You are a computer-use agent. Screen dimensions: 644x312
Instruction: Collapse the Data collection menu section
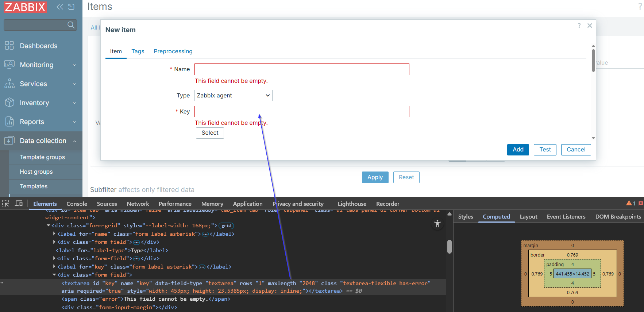coord(41,141)
